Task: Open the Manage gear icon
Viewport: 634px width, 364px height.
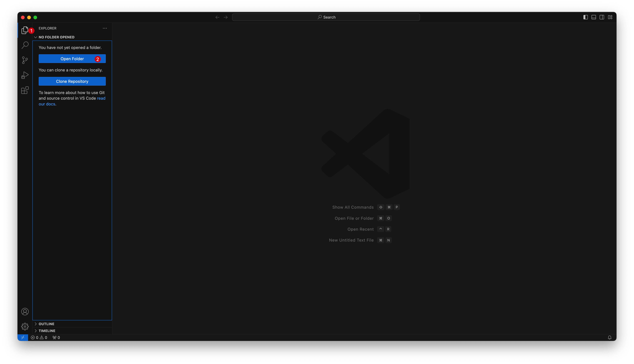Action: tap(25, 327)
